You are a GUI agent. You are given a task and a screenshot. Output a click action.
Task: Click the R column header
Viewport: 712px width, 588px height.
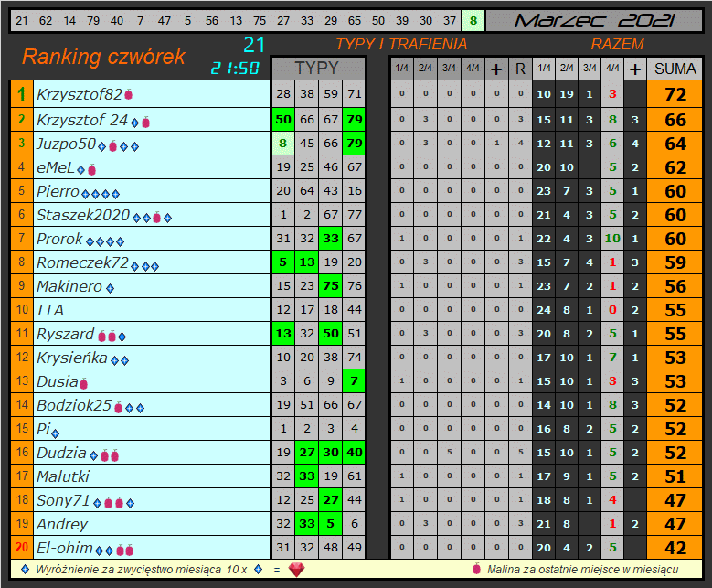click(x=520, y=69)
